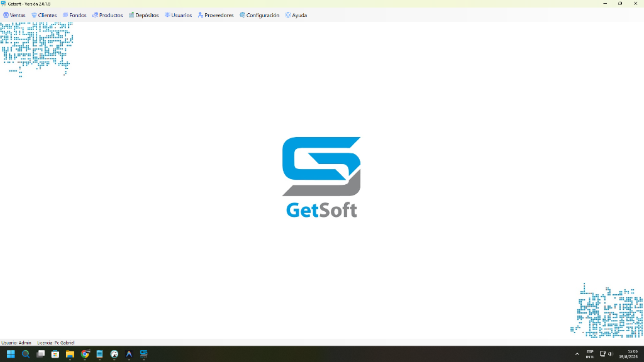Viewport: 644px width, 362px height.
Task: Open the Depósitos menu
Action: point(144,15)
